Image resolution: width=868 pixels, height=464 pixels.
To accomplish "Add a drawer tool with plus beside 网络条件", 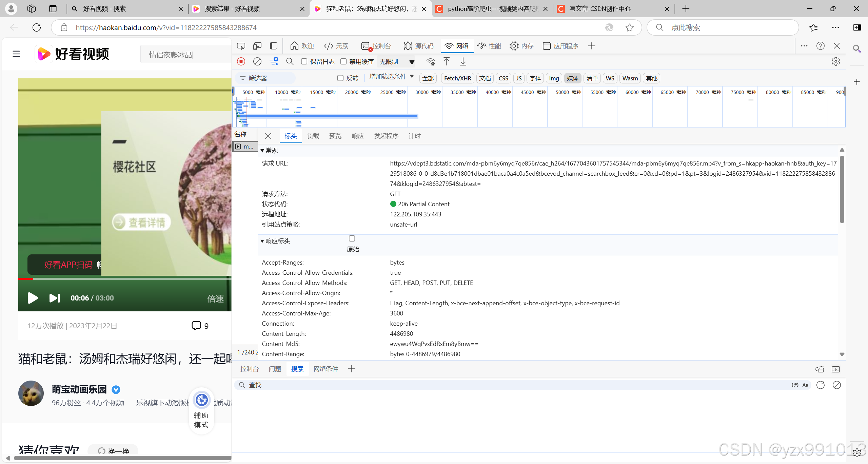I will click(352, 369).
